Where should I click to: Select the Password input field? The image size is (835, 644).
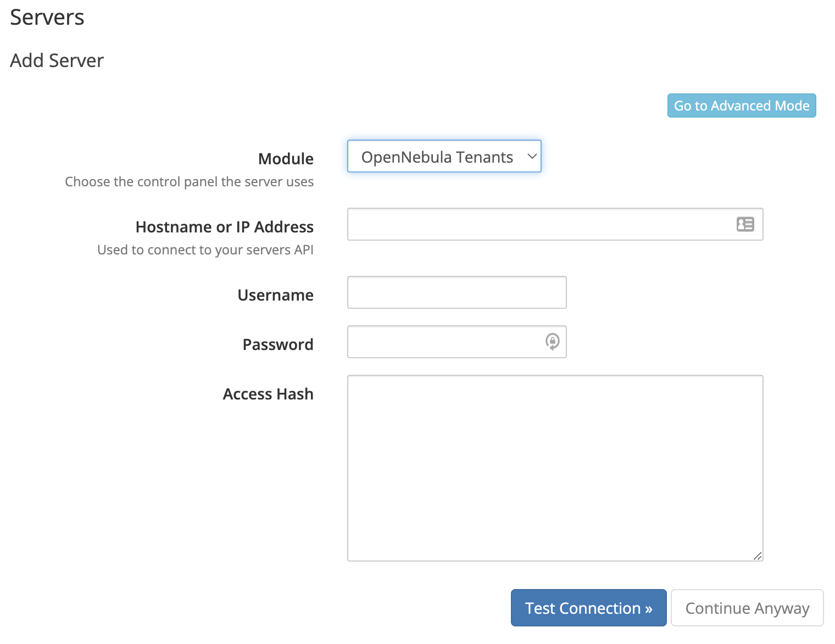click(445, 342)
